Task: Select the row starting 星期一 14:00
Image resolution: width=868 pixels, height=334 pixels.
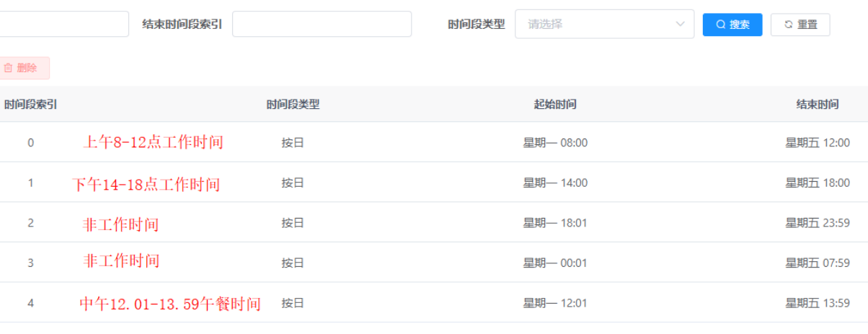Action: [555, 183]
